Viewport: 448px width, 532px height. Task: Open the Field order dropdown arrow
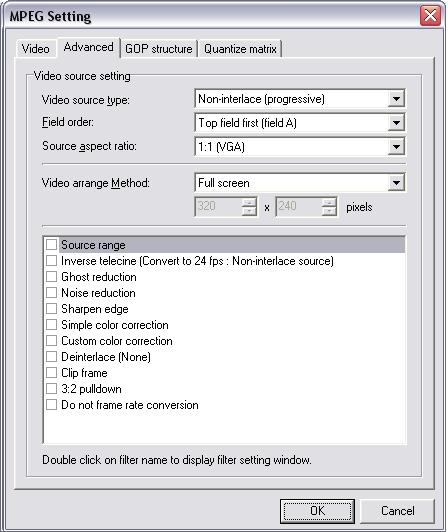click(x=396, y=122)
